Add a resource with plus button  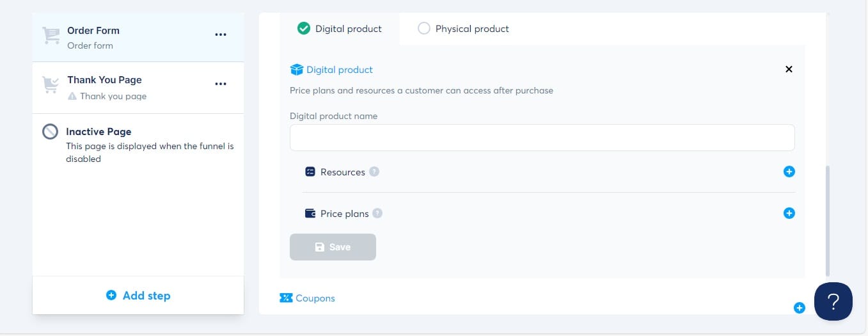tap(789, 172)
